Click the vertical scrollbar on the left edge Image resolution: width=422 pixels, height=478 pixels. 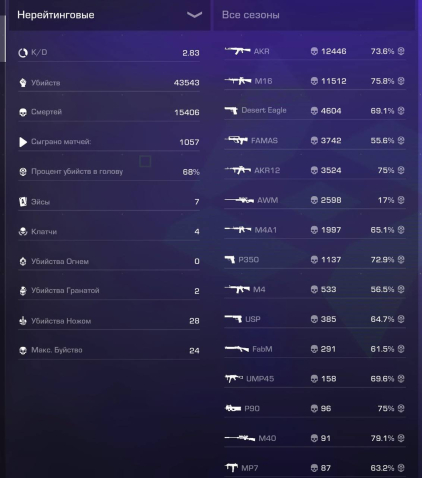[x=3, y=38]
